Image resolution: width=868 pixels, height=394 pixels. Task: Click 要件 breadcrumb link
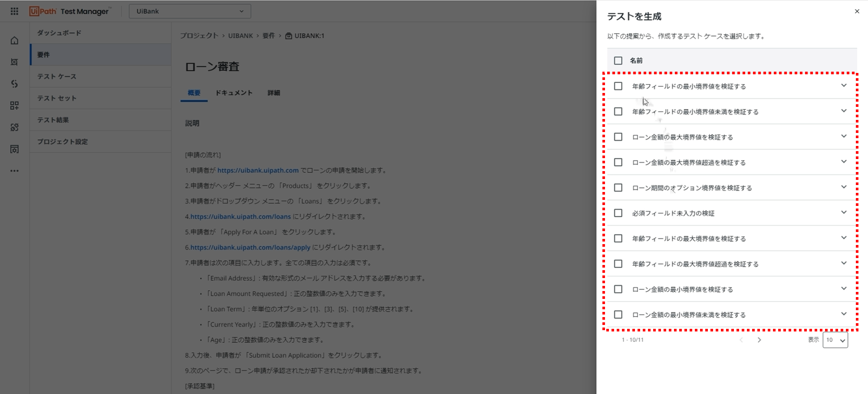tap(269, 36)
